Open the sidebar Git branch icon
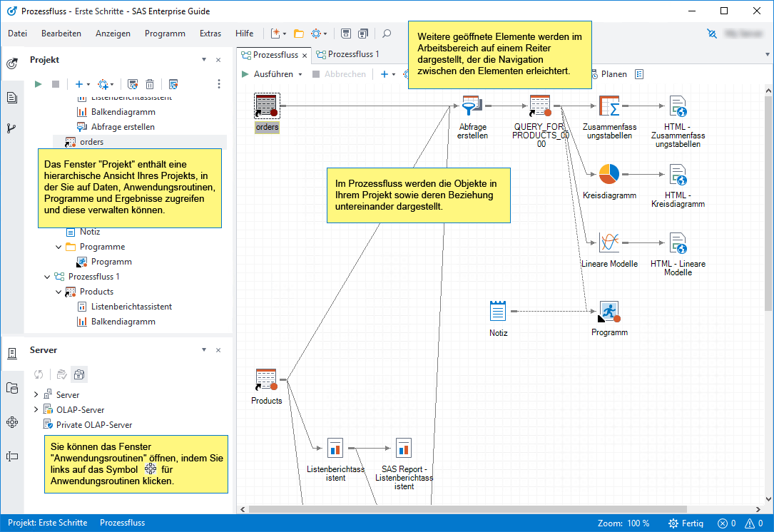This screenshot has height=532, width=774. (x=12, y=128)
